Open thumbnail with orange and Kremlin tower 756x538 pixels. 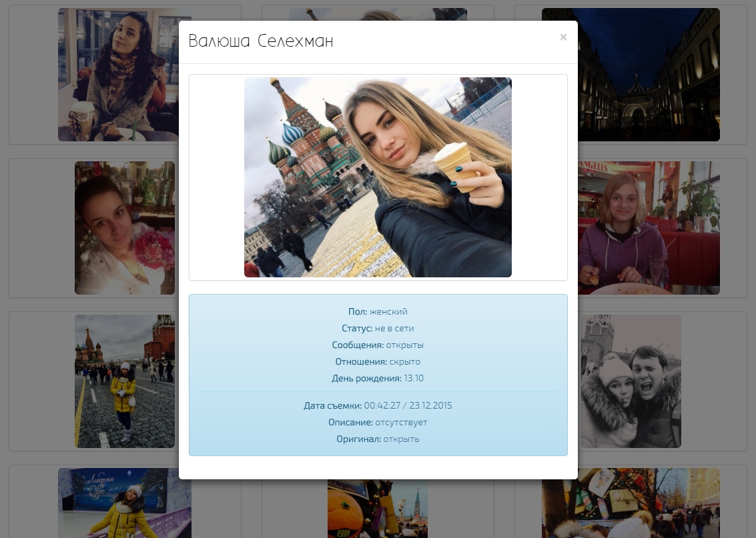point(378,509)
